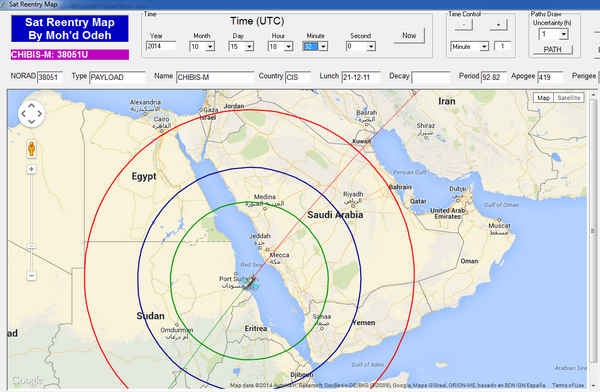This screenshot has width=600, height=392.
Task: Click the Dubai city label
Action: [x=457, y=188]
